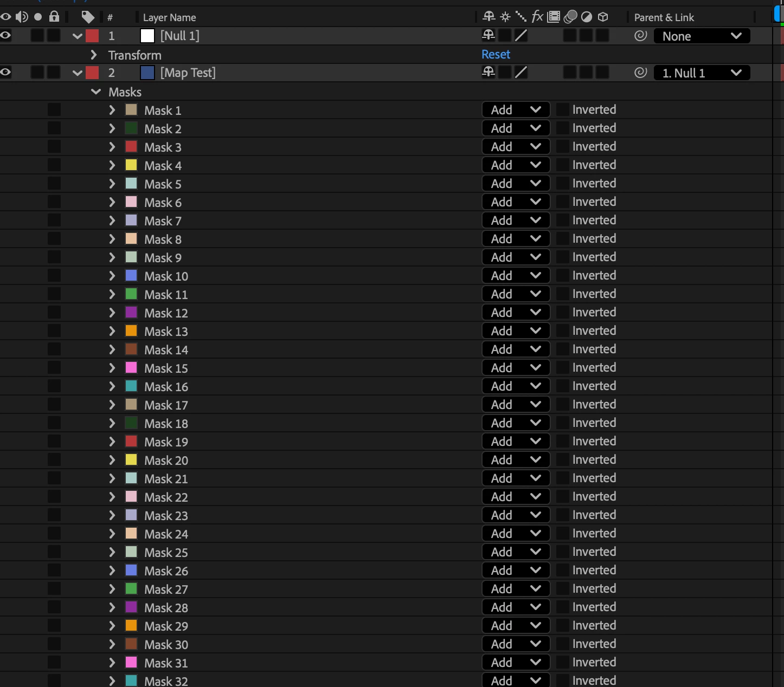Click the Label tag column header icon
This screenshot has height=687, width=784.
click(x=88, y=17)
